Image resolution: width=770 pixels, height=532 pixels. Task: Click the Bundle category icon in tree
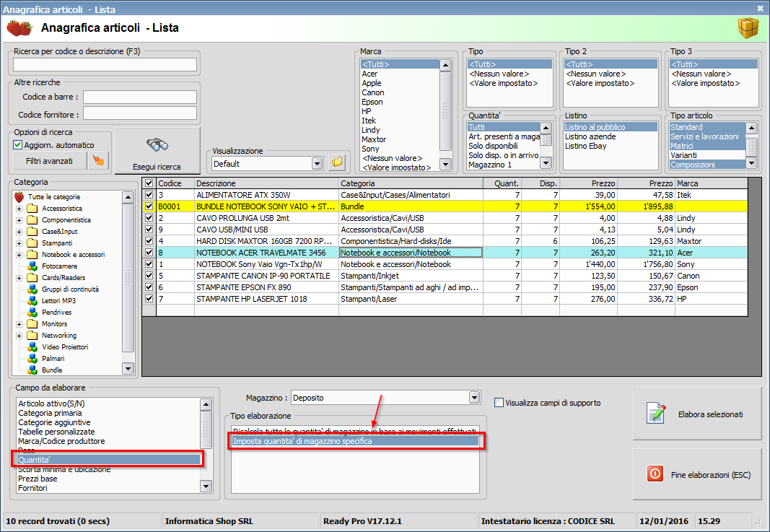pos(32,370)
